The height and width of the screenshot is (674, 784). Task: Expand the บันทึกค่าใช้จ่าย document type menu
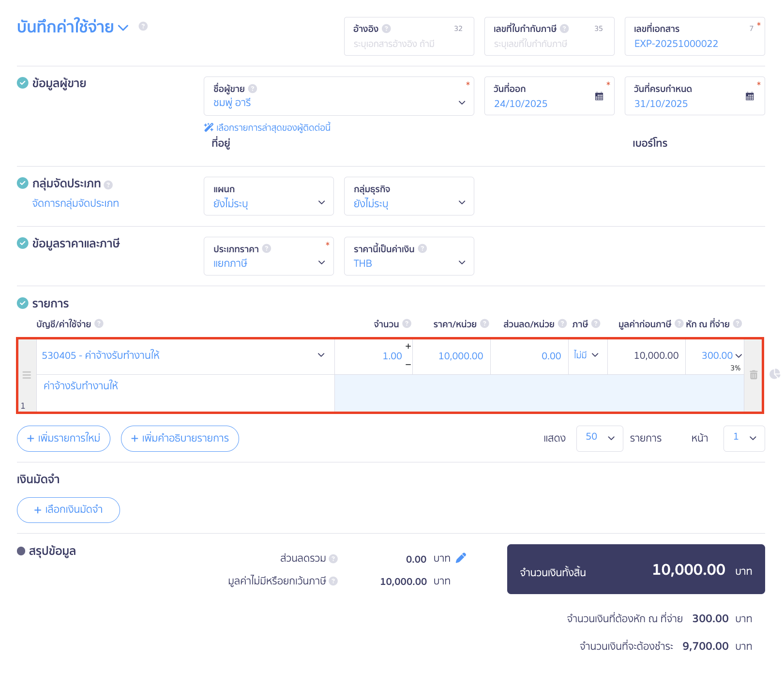click(x=123, y=28)
